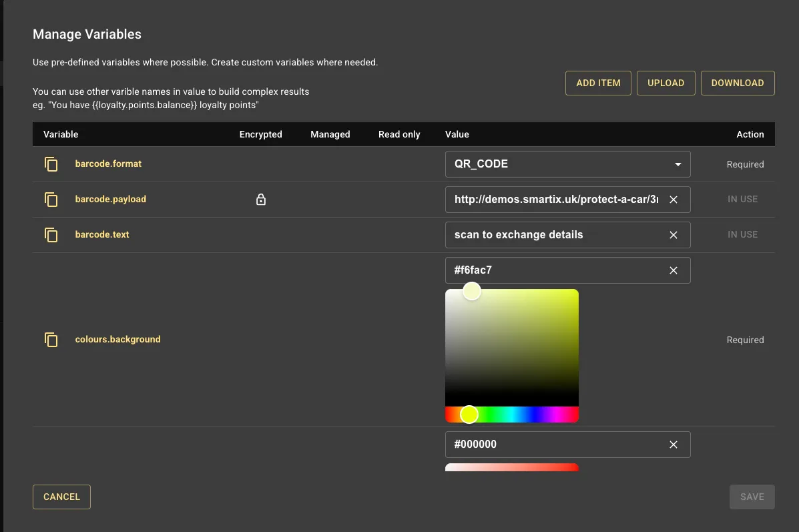The width and height of the screenshot is (799, 532).
Task: Copy the barcode.format variable name
Action: [51, 164]
